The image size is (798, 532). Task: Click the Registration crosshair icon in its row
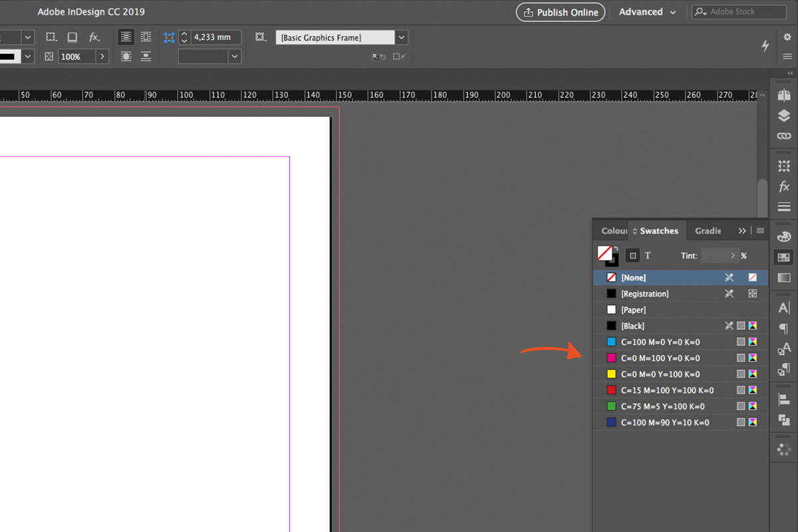pos(753,293)
